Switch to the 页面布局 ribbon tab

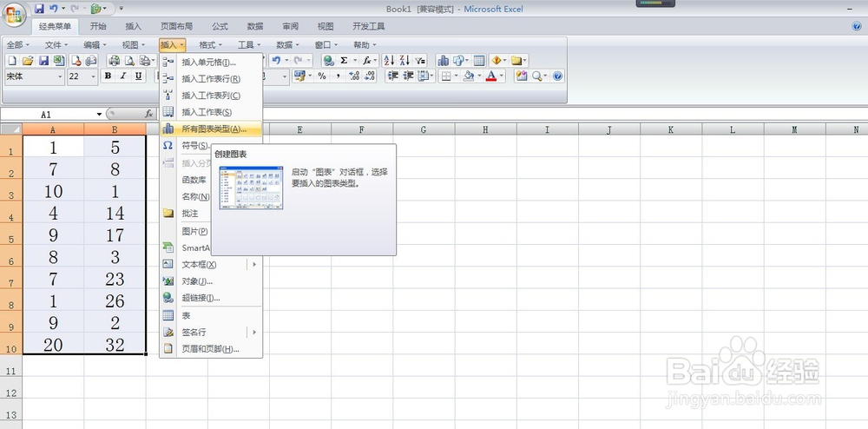176,26
